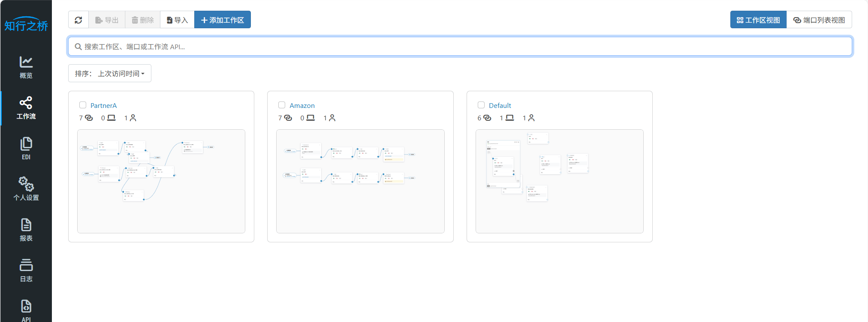Image resolution: width=868 pixels, height=322 pixels.
Task: Click the 删除 delete button
Action: pyautogui.click(x=143, y=20)
